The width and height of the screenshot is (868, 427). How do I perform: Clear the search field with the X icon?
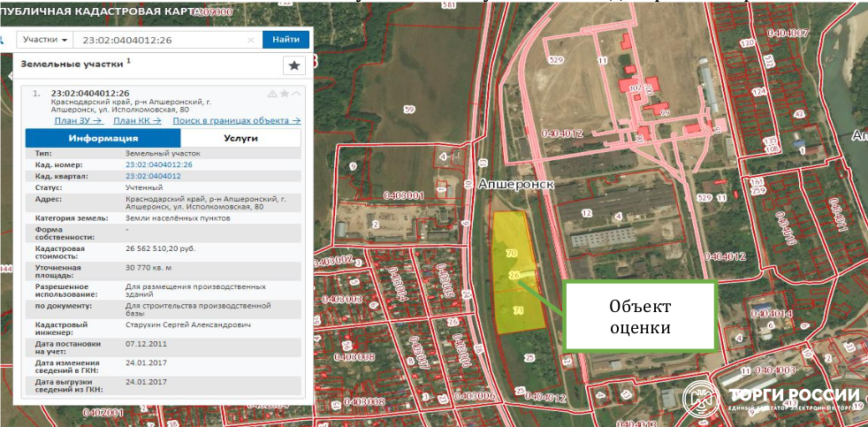pyautogui.click(x=250, y=40)
